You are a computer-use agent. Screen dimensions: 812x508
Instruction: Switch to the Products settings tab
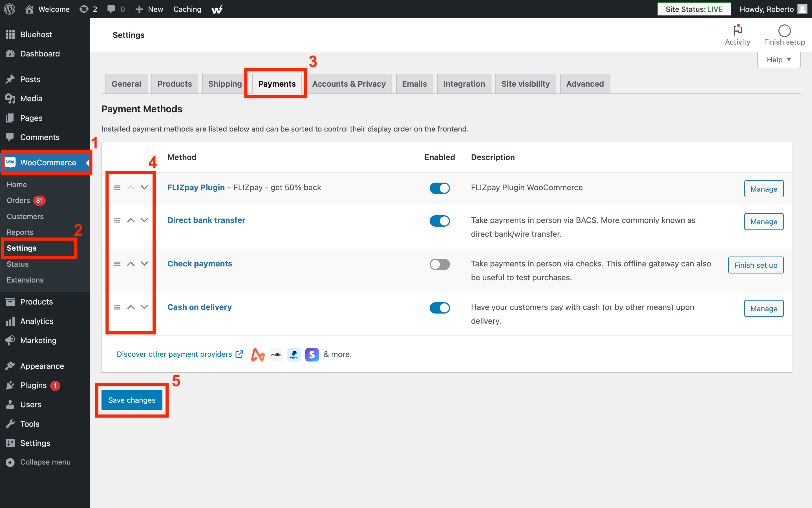(175, 84)
